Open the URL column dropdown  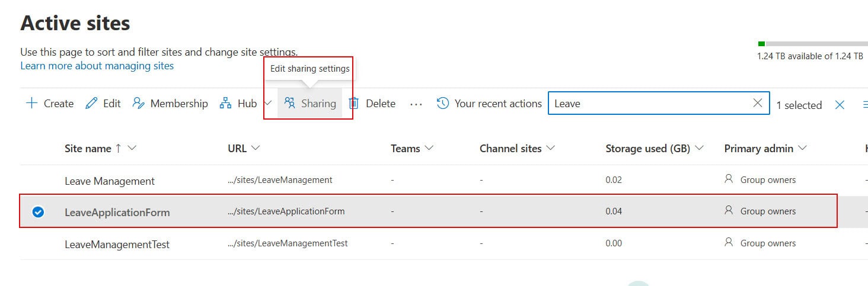pyautogui.click(x=256, y=148)
